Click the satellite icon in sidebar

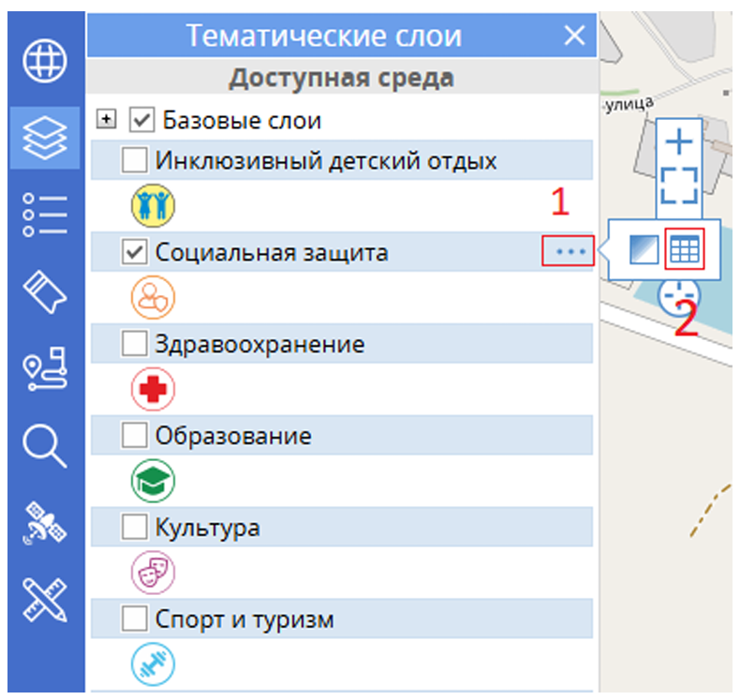point(45,522)
